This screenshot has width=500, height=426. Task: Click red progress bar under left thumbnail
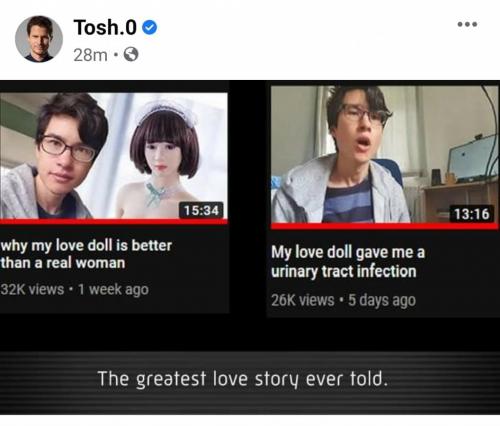point(113,222)
